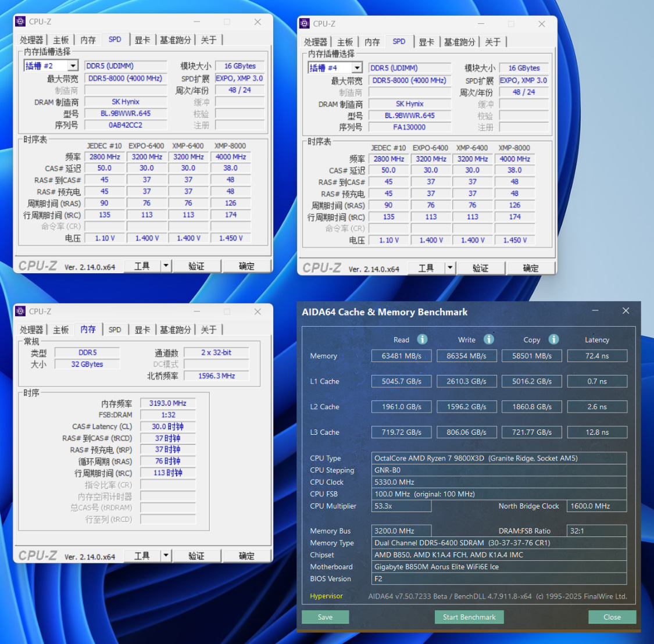Select SPD tab in the memory CPU-Z window
This screenshot has width=654, height=644.
click(115, 330)
